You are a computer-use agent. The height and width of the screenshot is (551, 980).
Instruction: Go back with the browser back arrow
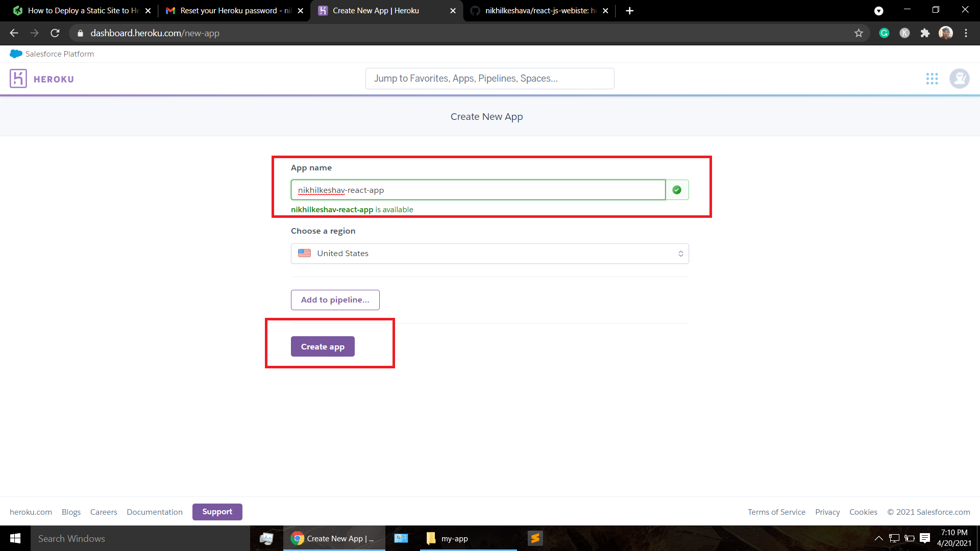[x=14, y=33]
